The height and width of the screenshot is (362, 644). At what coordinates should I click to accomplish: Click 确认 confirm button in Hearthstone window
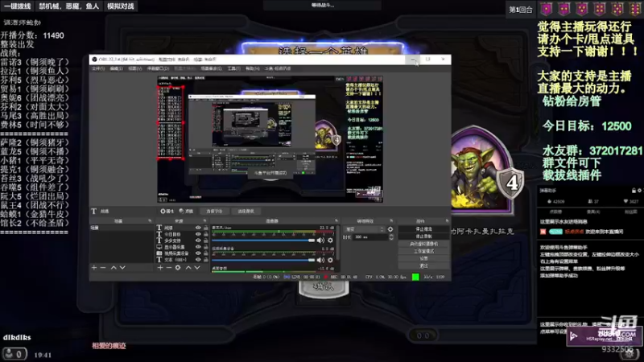point(324,287)
